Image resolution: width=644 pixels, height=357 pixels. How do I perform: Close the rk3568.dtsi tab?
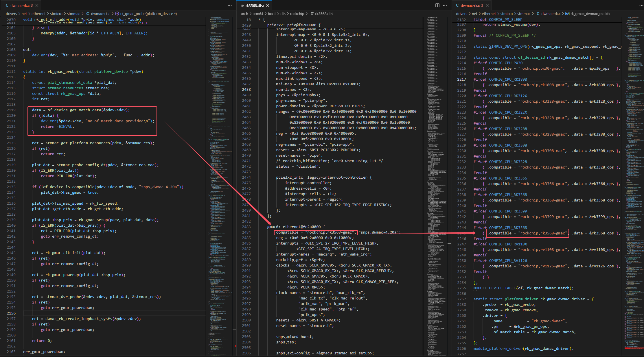tap(268, 5)
